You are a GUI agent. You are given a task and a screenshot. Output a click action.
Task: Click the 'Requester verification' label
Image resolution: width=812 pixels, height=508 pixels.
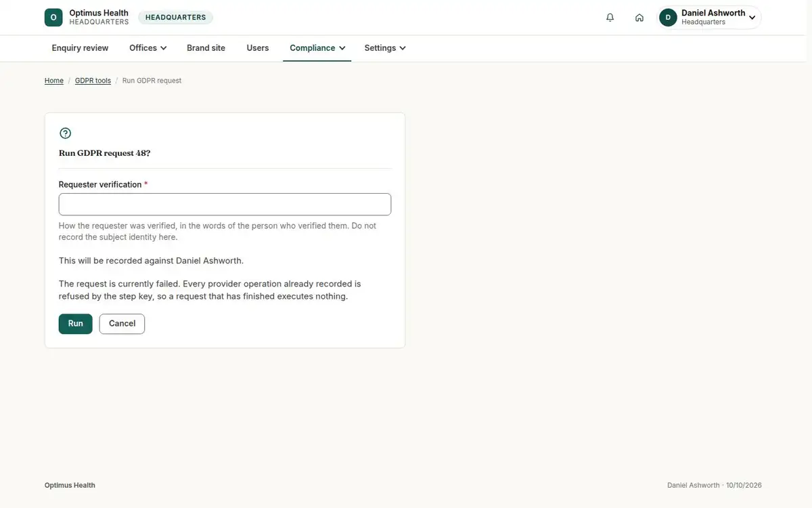pos(100,184)
